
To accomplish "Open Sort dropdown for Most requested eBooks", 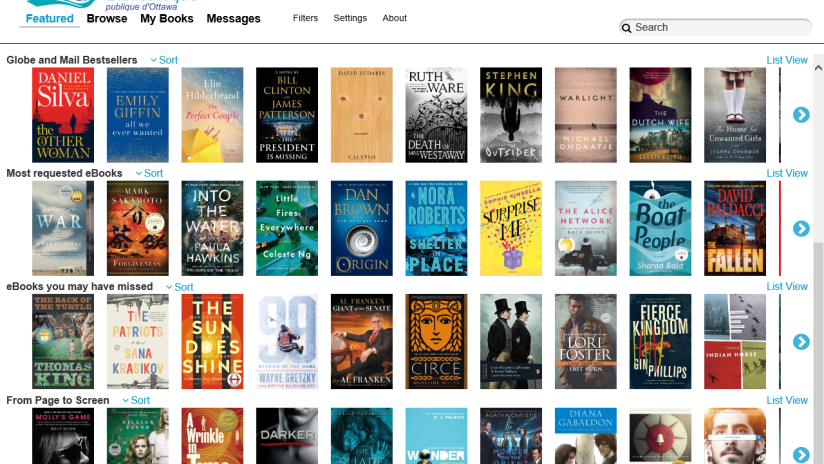I will [149, 173].
